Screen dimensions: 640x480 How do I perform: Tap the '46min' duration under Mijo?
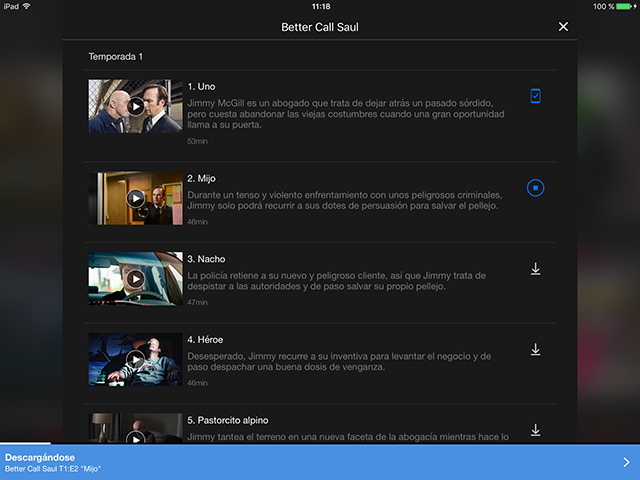point(198,222)
